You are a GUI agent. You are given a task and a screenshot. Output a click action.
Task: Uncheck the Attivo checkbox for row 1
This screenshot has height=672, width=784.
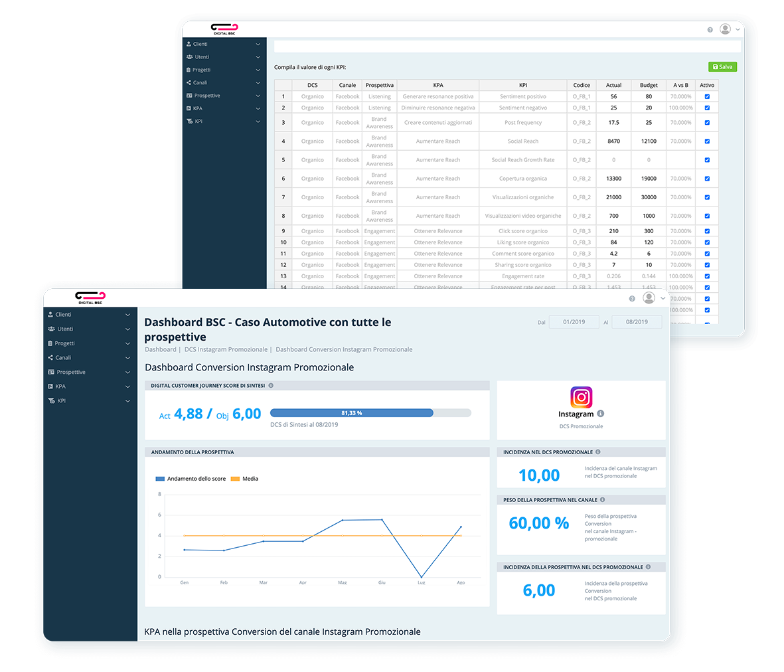707,96
